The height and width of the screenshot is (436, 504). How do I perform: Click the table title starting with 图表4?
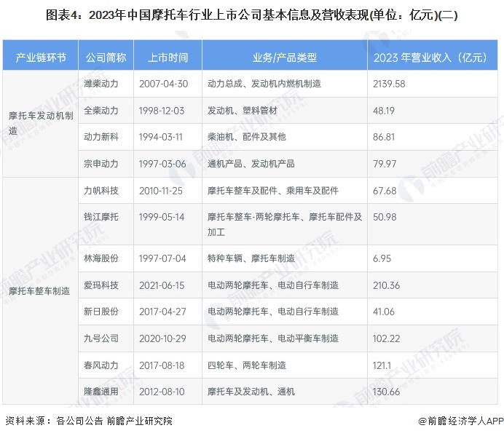(251, 15)
